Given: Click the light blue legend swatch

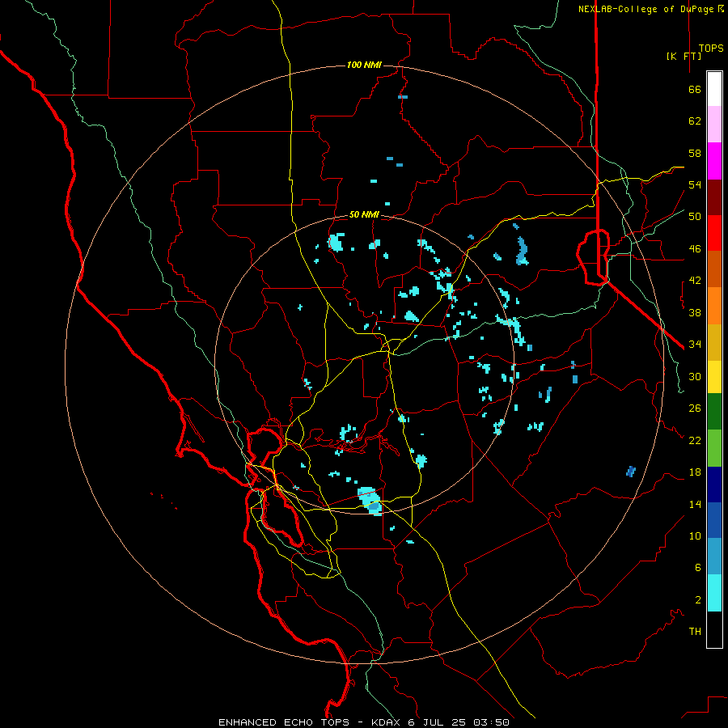Looking at the screenshot, I should point(714,557).
